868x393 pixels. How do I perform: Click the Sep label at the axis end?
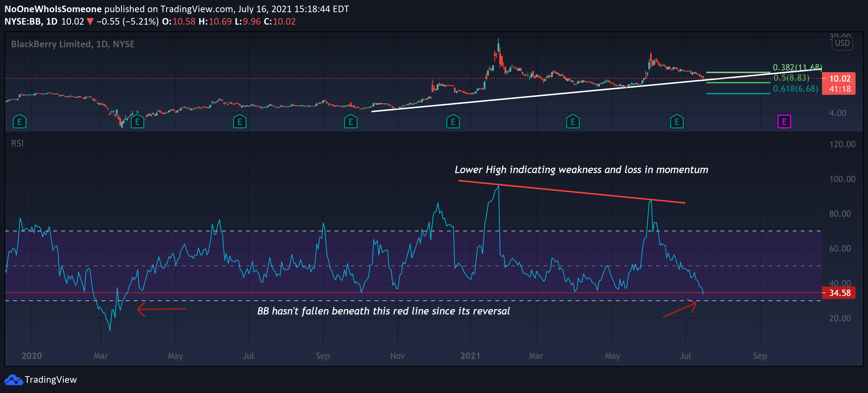coord(760,356)
